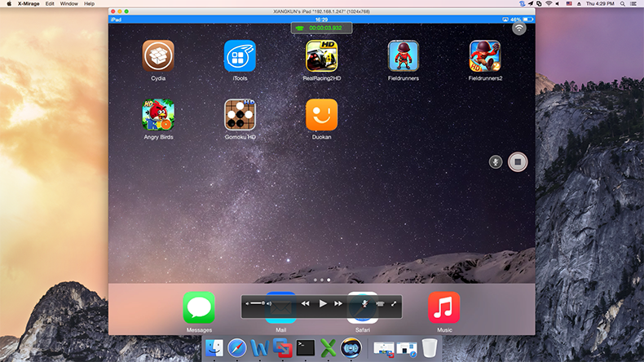Open the Edit menu
The height and width of the screenshot is (362, 644).
tap(50, 4)
